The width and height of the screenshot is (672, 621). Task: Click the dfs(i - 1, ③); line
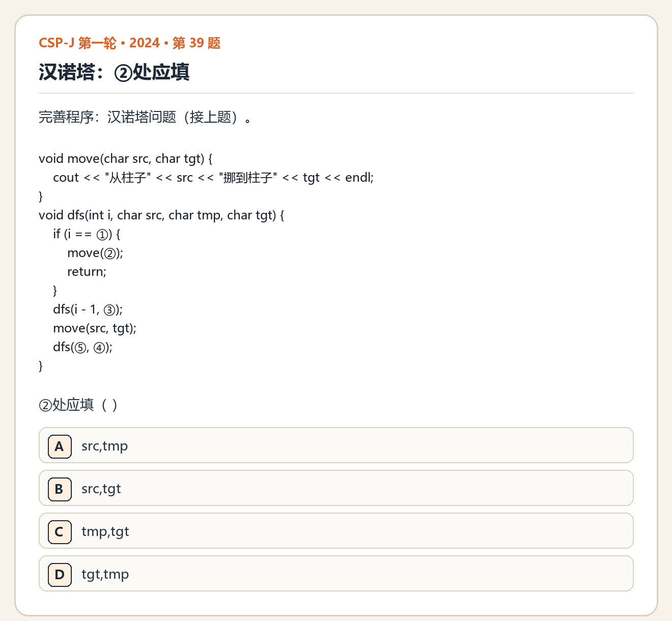coord(88,309)
